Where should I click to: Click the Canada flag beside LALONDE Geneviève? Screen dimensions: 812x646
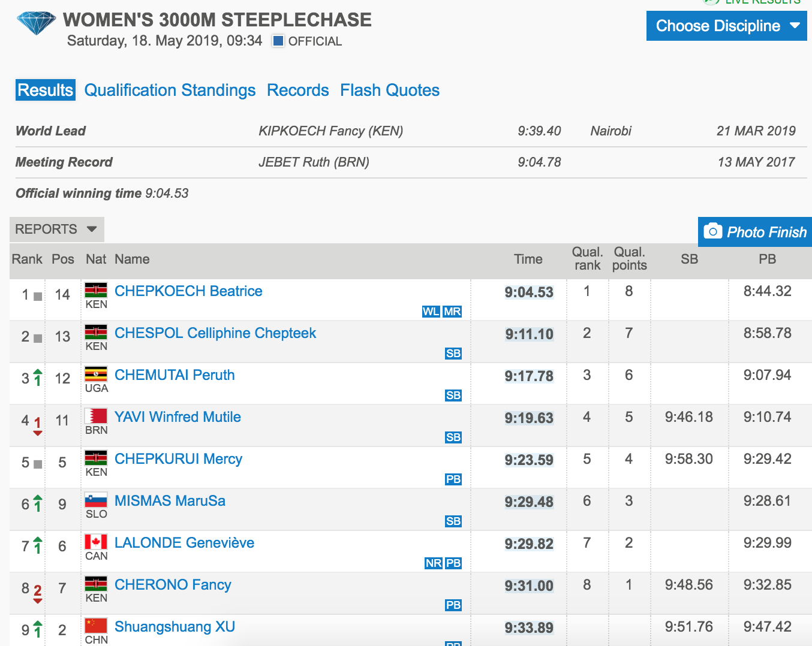tap(96, 542)
